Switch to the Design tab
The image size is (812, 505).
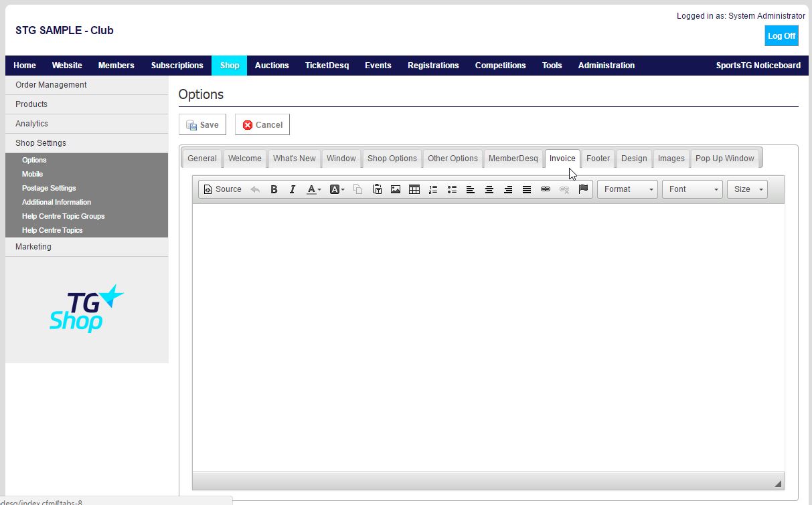[634, 159]
